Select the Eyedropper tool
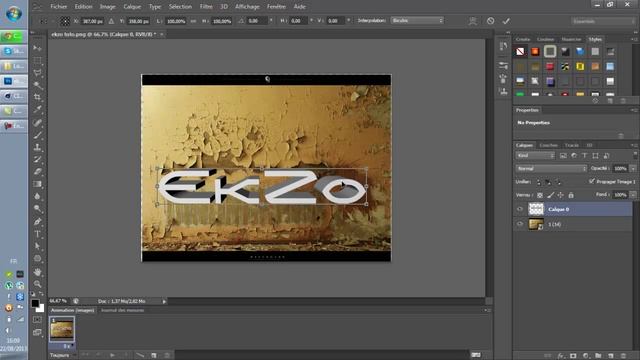This screenshot has height=360, width=640. pyautogui.click(x=38, y=109)
